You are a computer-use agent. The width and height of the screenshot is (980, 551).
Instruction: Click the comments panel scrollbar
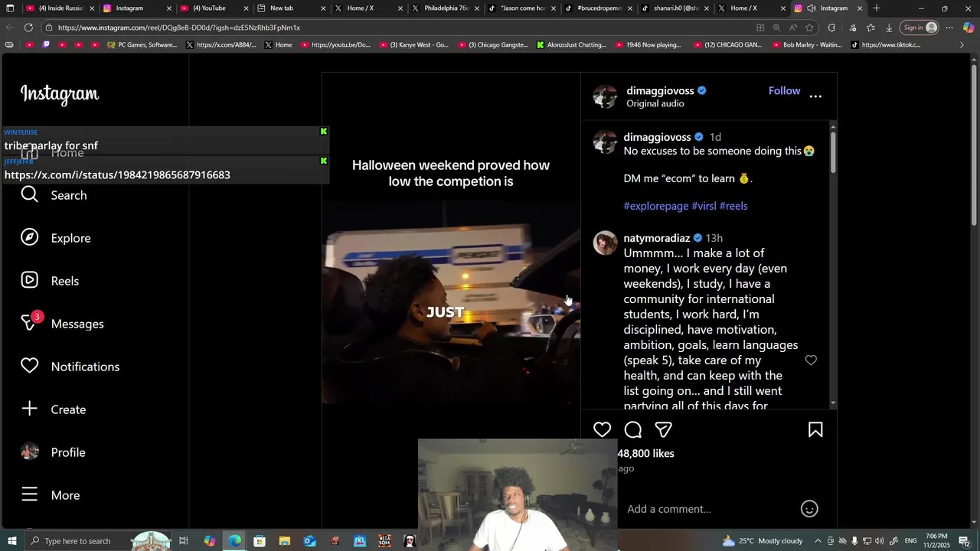click(833, 151)
